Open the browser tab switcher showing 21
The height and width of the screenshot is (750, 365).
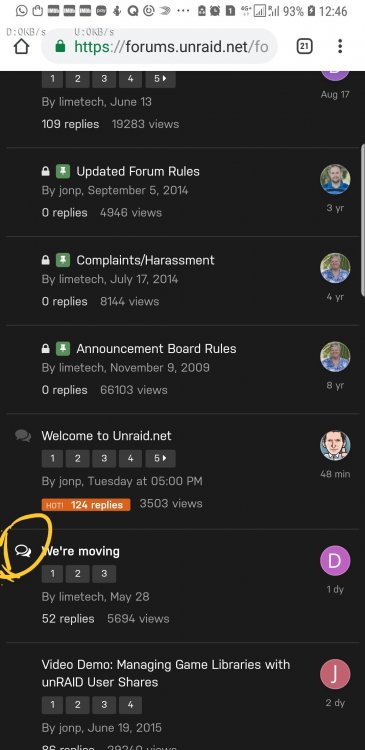pos(305,46)
